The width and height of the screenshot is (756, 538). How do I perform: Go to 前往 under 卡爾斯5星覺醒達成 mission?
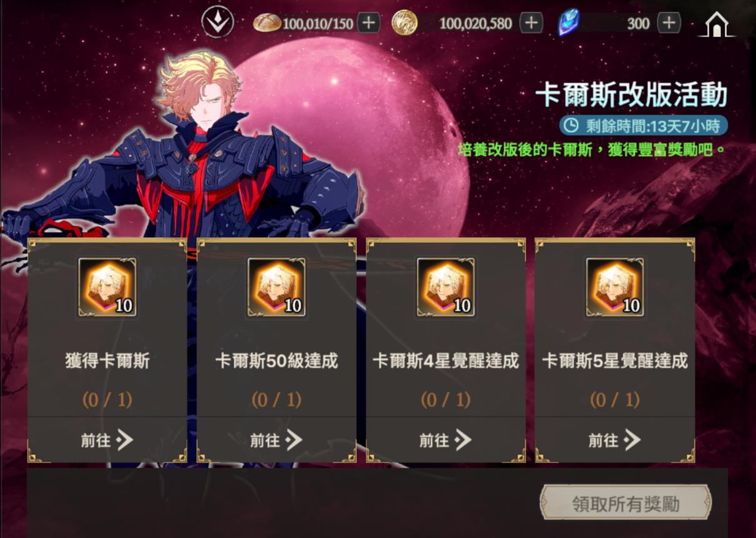615,440
